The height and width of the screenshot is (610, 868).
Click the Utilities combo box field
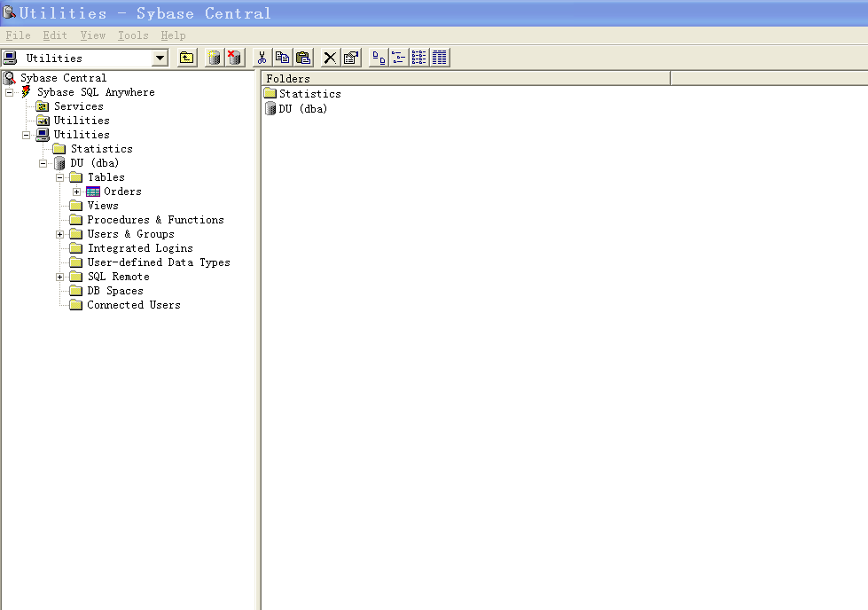click(85, 58)
